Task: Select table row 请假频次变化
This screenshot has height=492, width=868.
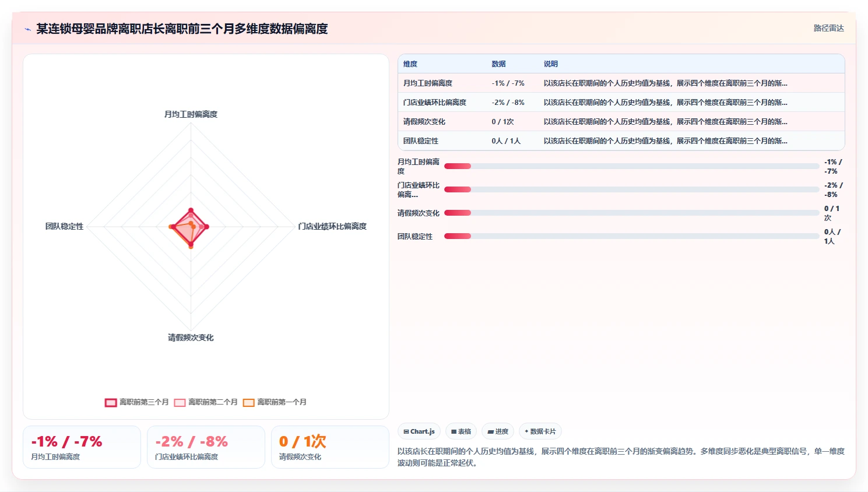Action: pos(621,122)
